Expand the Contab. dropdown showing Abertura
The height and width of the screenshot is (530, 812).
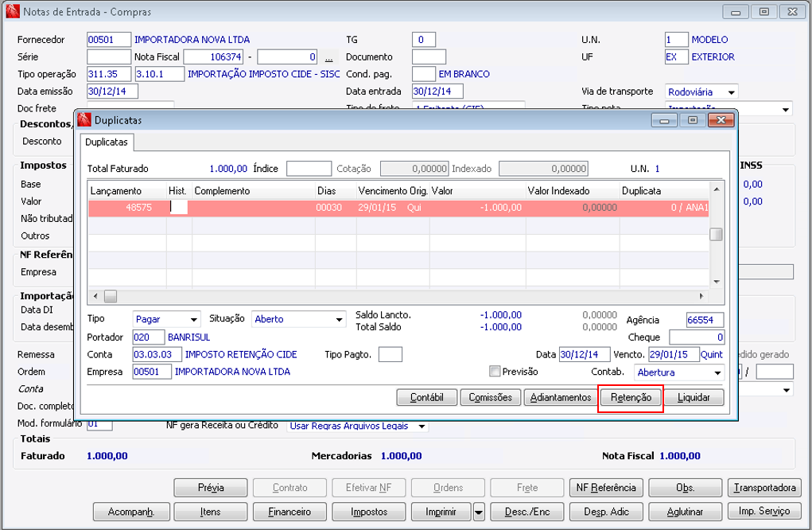(718, 372)
